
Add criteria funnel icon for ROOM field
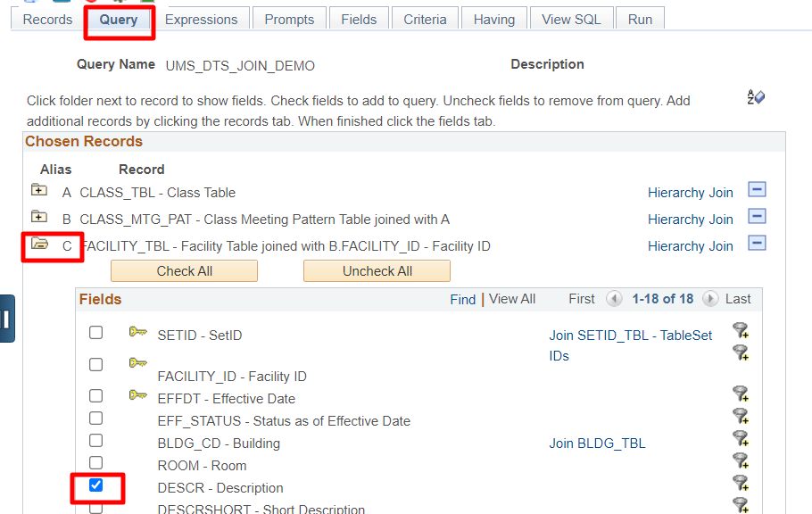click(741, 460)
